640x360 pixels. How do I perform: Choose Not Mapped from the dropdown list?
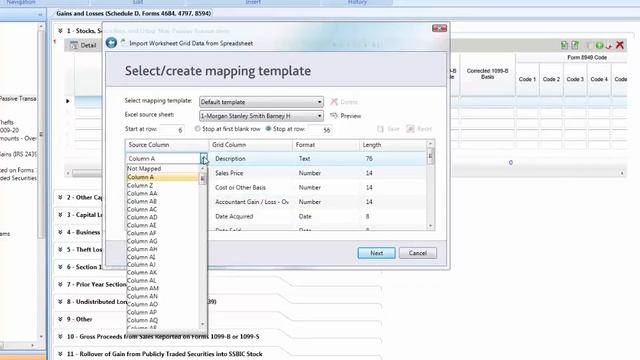tap(162, 169)
